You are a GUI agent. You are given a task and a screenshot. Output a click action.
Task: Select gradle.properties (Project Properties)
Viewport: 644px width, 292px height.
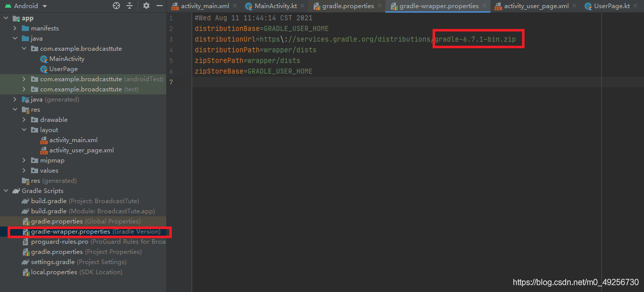86,252
